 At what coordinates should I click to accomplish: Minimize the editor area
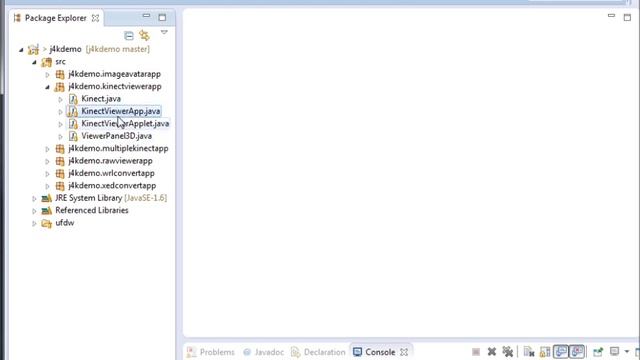click(611, 16)
